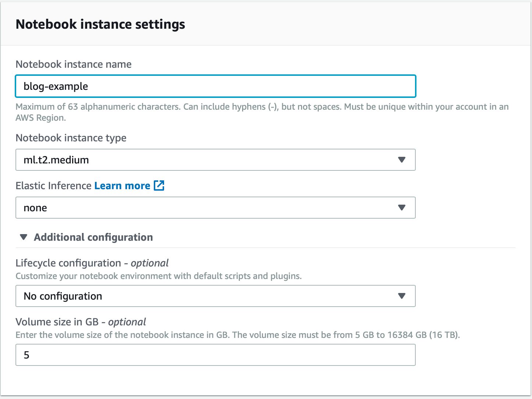
Task: Click the 'Elastic Inference' label text
Action: pos(53,186)
